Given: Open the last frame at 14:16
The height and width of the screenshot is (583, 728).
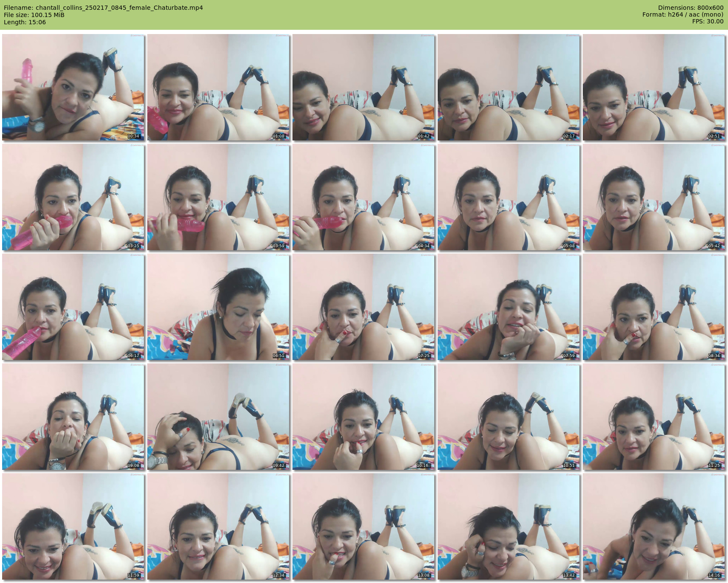Looking at the screenshot, I should pyautogui.click(x=654, y=526).
